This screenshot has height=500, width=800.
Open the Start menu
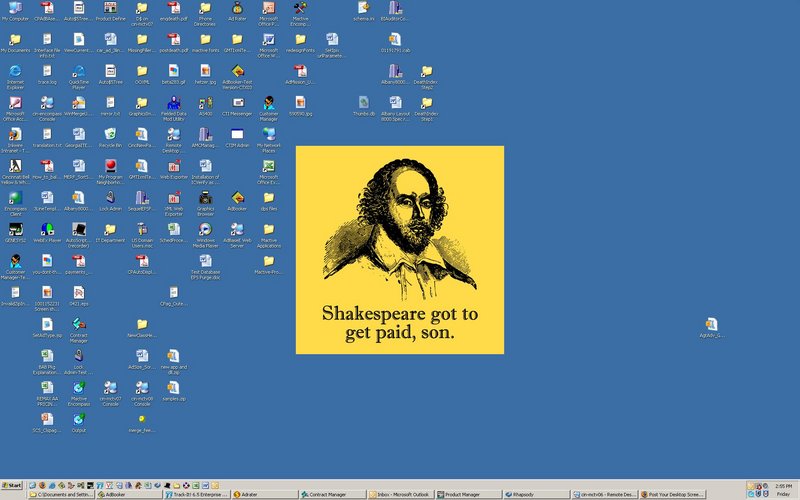pos(12,485)
